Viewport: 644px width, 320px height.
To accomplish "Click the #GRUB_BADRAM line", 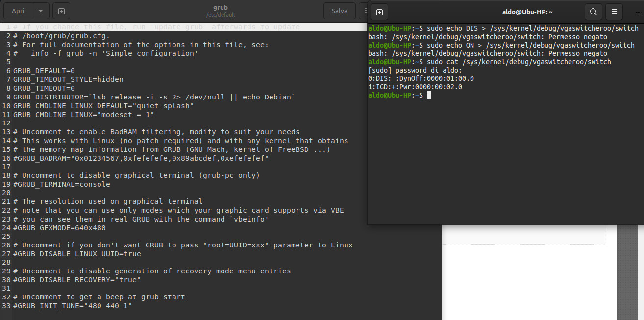I will (x=141, y=158).
